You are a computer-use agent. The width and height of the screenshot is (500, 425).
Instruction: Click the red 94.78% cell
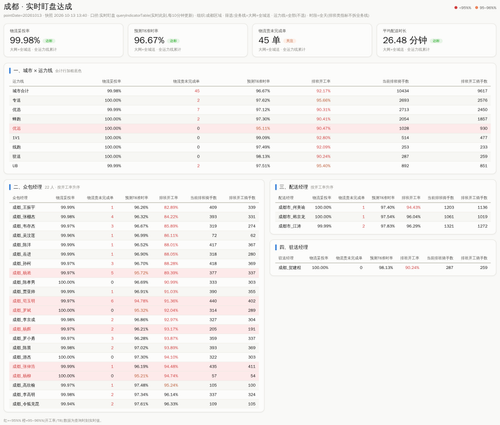[x=141, y=301]
